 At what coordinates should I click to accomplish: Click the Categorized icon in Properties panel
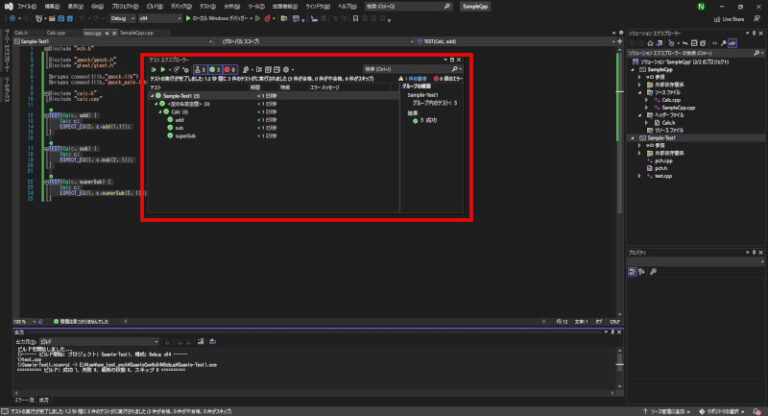tap(633, 272)
